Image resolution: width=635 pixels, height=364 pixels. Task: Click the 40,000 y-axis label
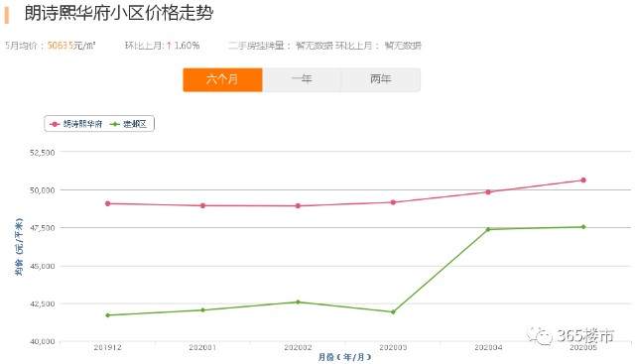[x=42, y=342]
